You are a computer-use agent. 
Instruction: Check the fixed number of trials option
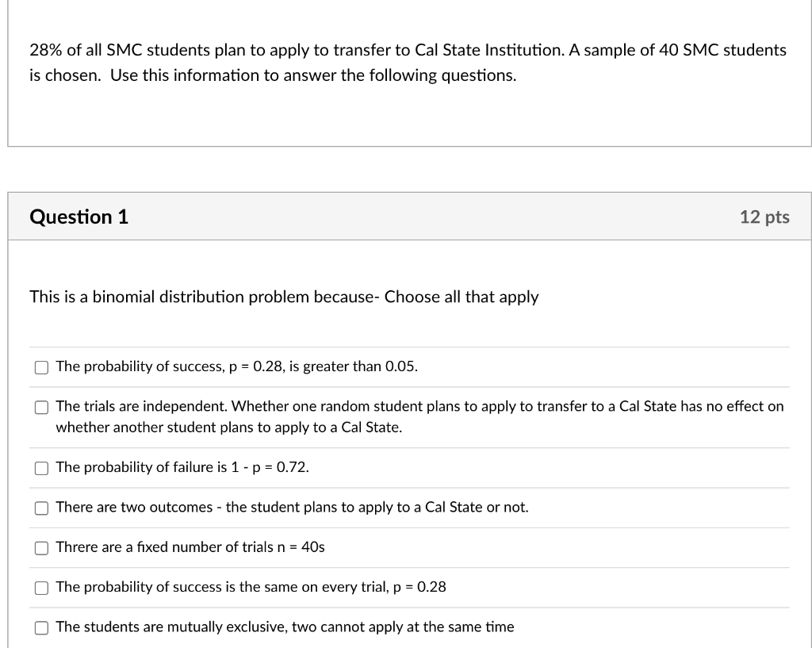point(41,547)
